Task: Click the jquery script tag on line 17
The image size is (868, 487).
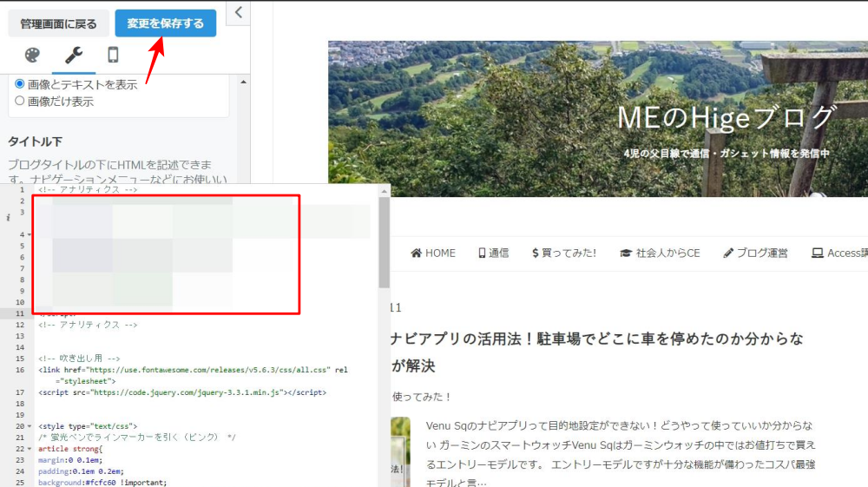Action: click(x=182, y=392)
